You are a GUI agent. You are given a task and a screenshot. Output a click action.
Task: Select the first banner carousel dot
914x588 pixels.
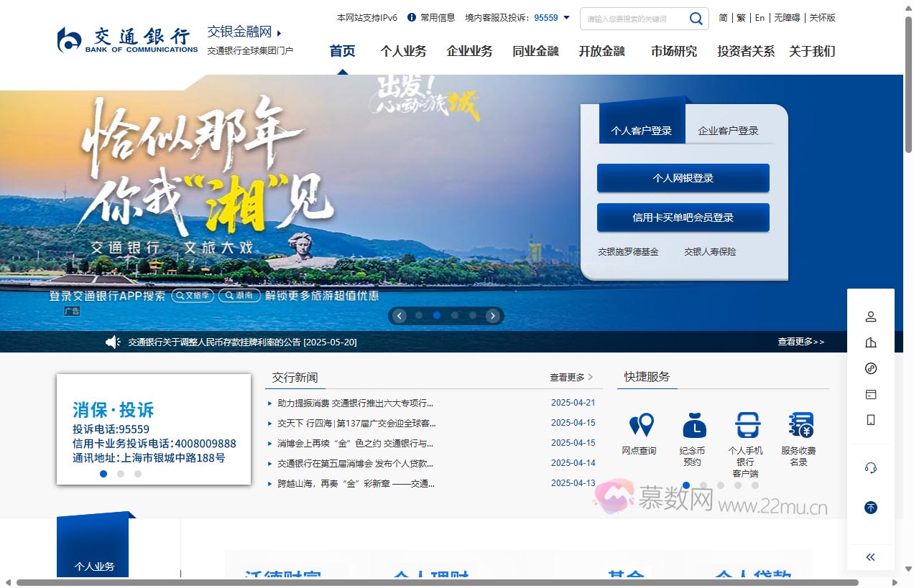tap(418, 315)
